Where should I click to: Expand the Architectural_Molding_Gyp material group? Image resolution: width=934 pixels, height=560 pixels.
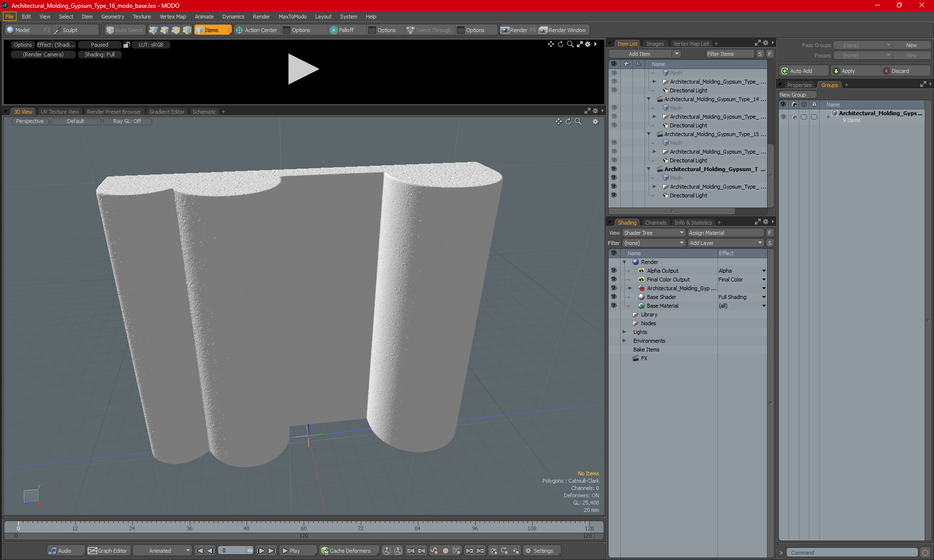pos(630,288)
